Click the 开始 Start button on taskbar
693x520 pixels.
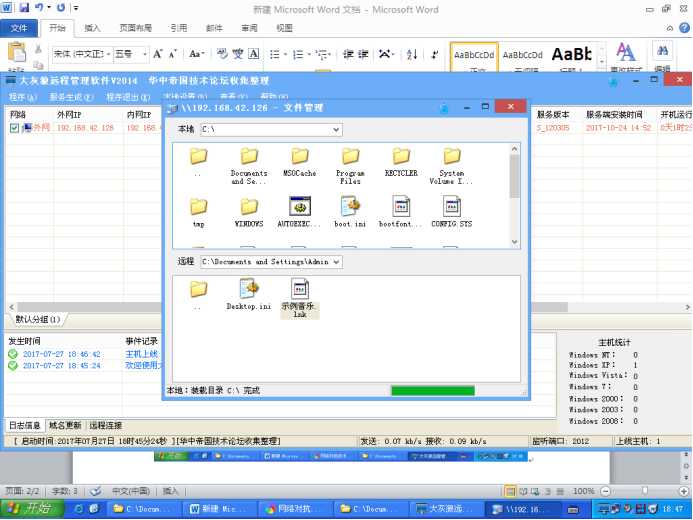click(31, 509)
